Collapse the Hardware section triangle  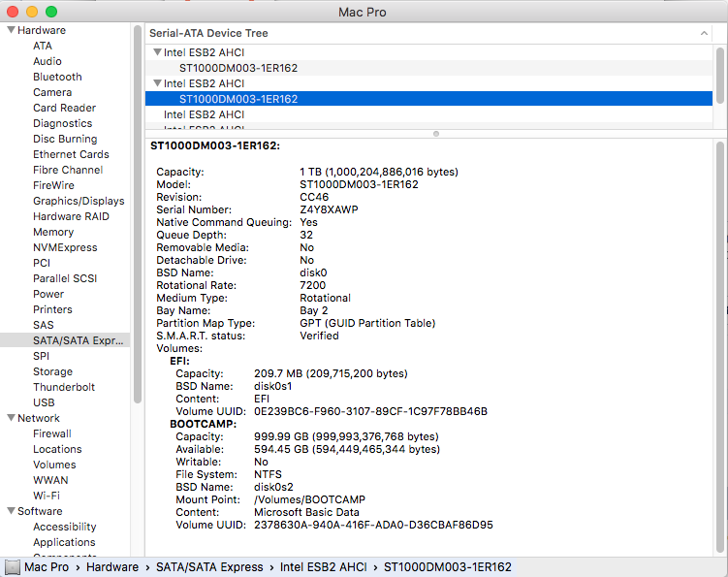tap(11, 30)
